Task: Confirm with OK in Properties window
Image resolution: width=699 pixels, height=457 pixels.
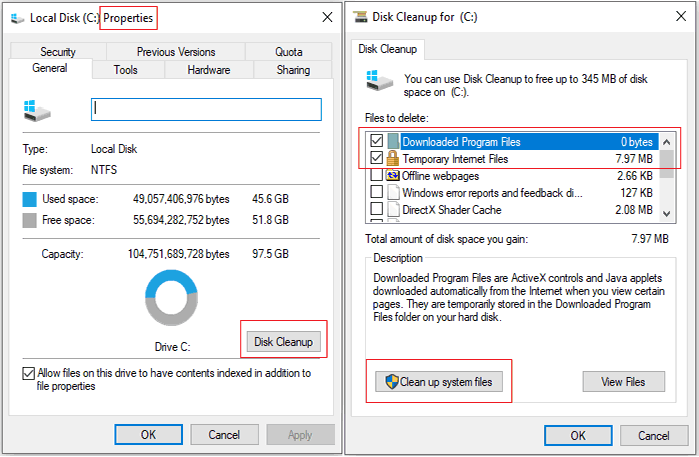Action: point(148,435)
